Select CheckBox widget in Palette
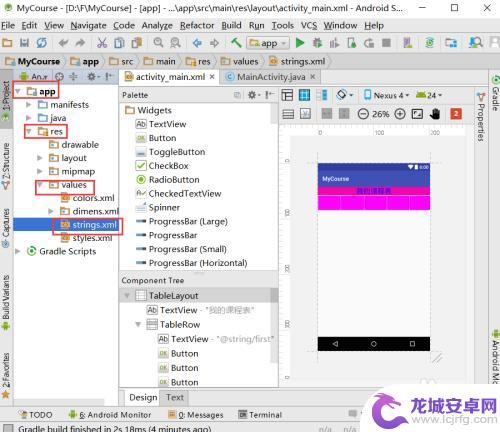This screenshot has height=432, width=500. pos(162,166)
